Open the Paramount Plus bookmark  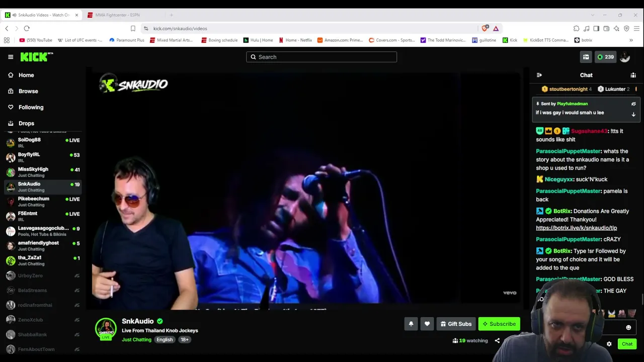click(127, 40)
